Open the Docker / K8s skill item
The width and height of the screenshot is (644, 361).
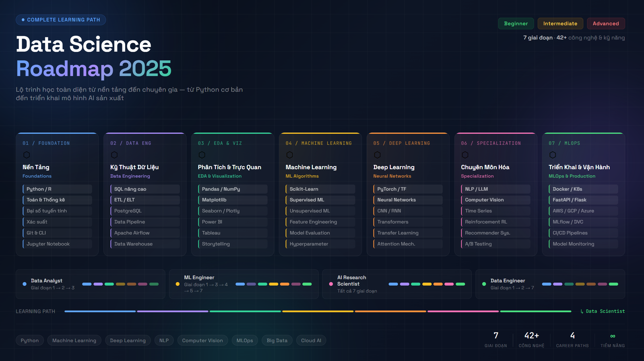(x=583, y=189)
